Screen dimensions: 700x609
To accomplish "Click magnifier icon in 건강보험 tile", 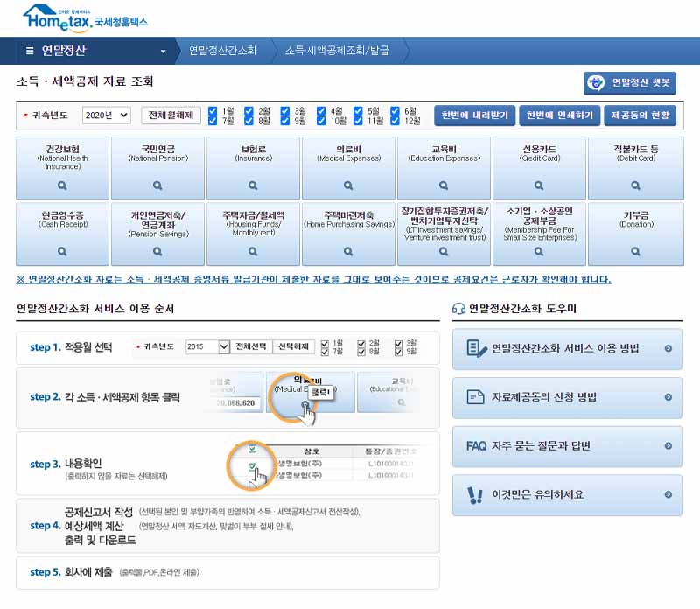I will click(x=62, y=185).
